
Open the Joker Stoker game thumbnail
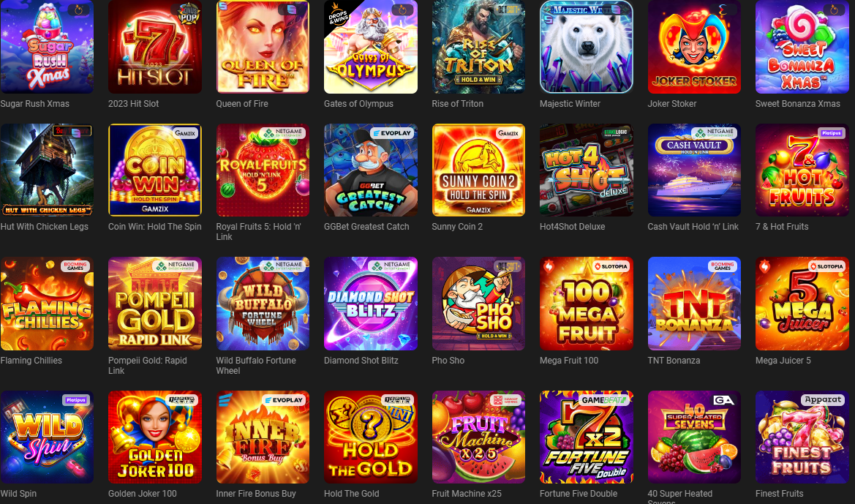click(x=694, y=47)
